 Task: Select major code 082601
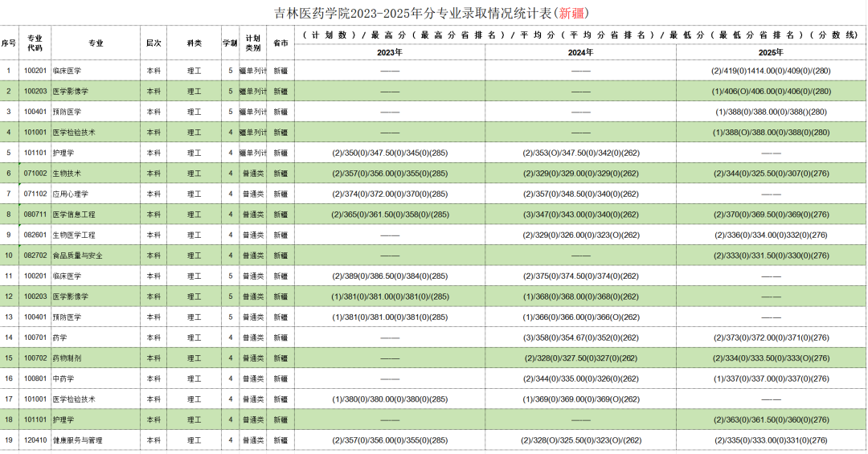pyautogui.click(x=35, y=235)
